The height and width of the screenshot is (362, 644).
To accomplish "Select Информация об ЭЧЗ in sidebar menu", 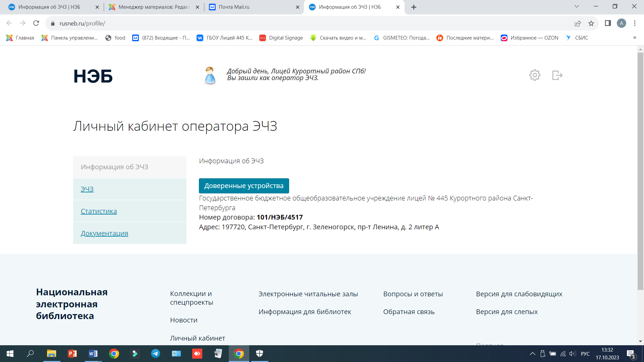I will 129,167.
